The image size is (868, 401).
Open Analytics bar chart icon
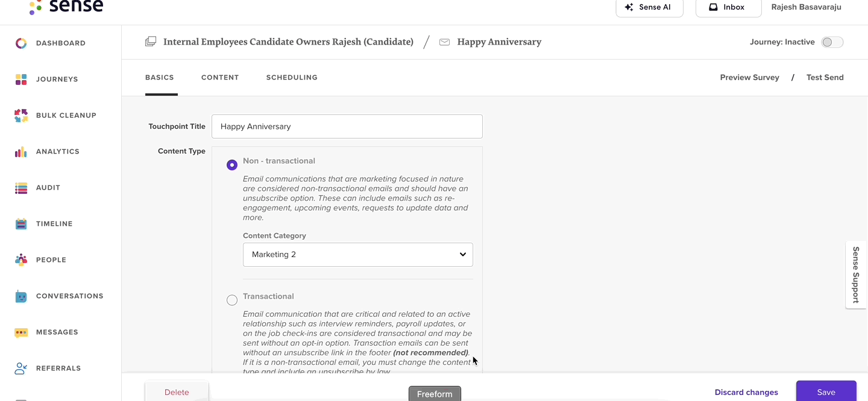pos(21,152)
